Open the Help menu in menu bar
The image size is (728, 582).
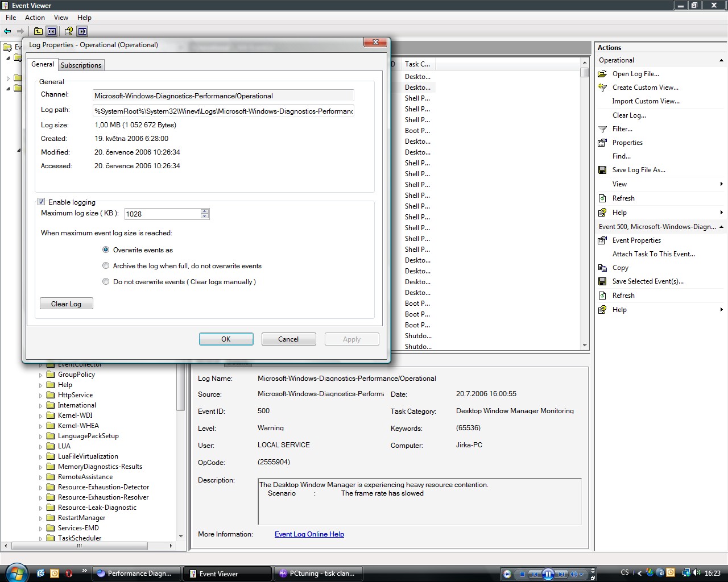[x=84, y=18]
